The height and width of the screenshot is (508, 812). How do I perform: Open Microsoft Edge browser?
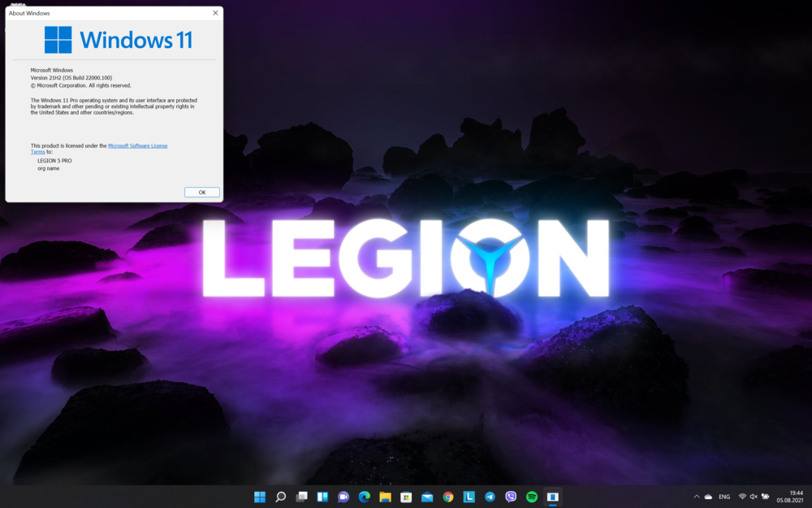pyautogui.click(x=364, y=497)
